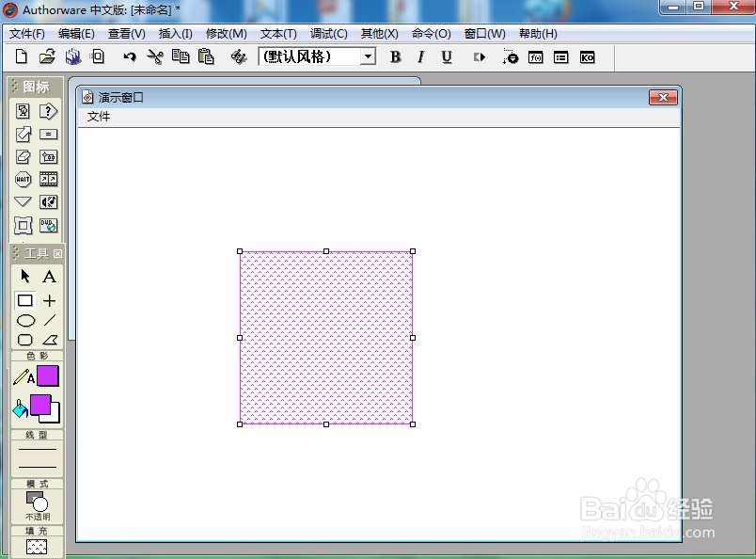This screenshot has width=756, height=559.
Task: Select the Text tool labeled A
Action: tap(49, 277)
